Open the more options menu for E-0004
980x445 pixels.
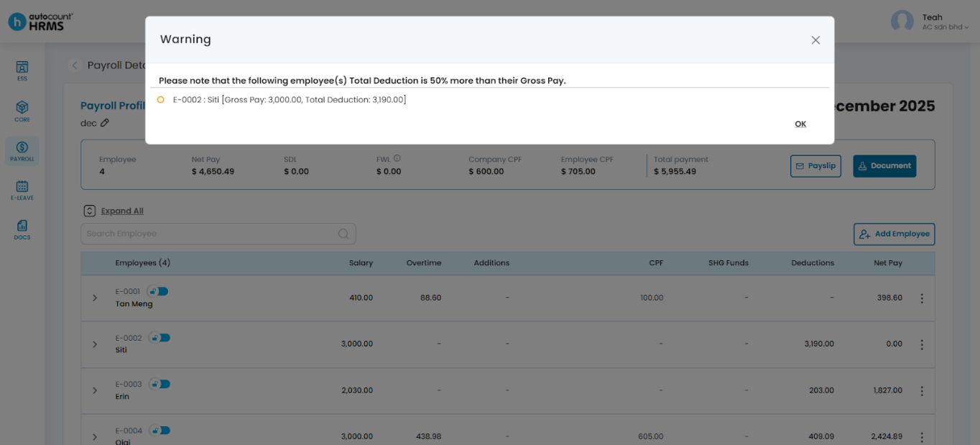pos(922,436)
